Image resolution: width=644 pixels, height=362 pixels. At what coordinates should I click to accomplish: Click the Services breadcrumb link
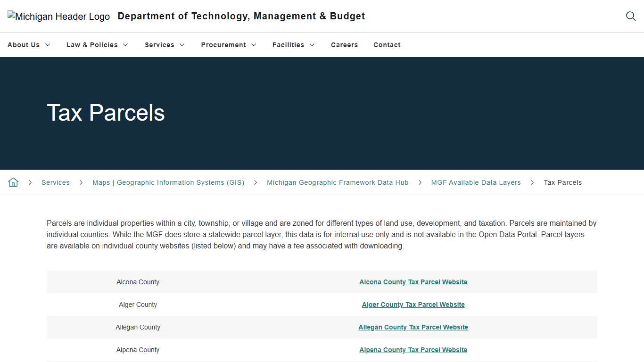pyautogui.click(x=55, y=182)
